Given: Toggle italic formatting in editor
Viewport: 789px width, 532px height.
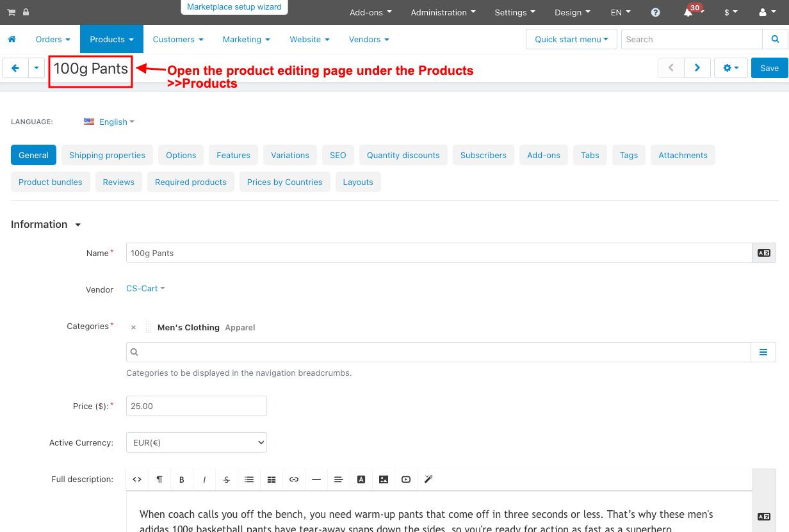Looking at the screenshot, I should pos(204,480).
